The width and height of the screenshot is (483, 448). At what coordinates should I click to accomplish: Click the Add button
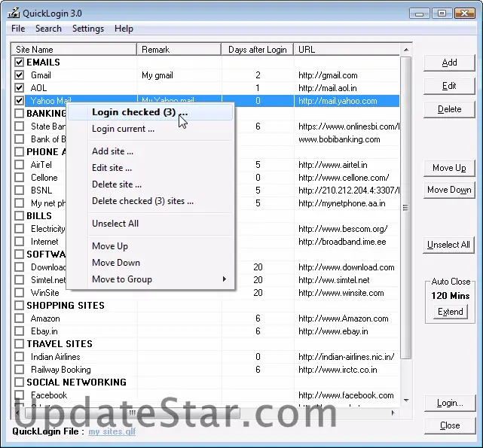pos(449,62)
